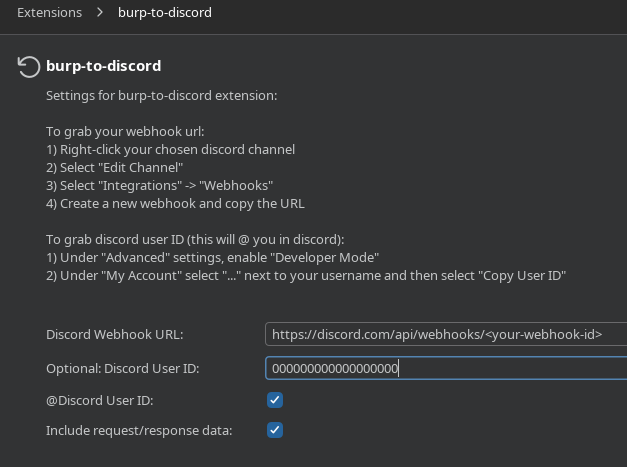Click the 'enable "Developer Mode"' instruction line
The image size is (627, 467).
(213, 257)
